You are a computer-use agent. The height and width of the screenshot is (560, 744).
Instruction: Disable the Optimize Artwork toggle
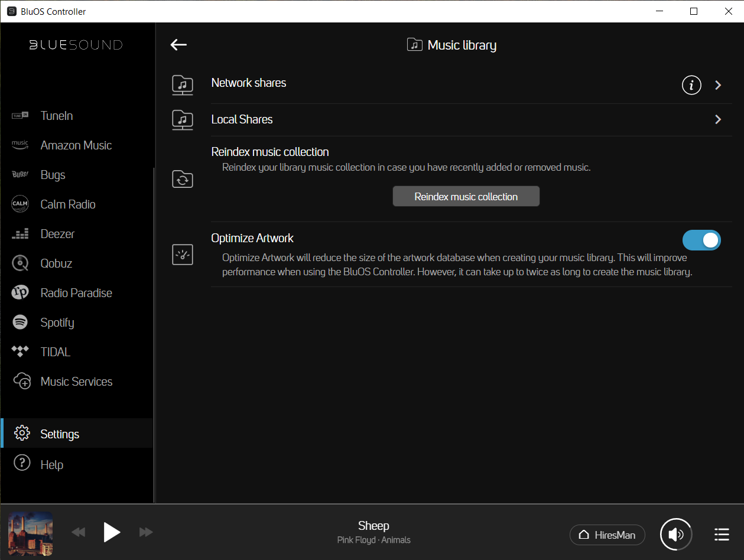[701, 240]
